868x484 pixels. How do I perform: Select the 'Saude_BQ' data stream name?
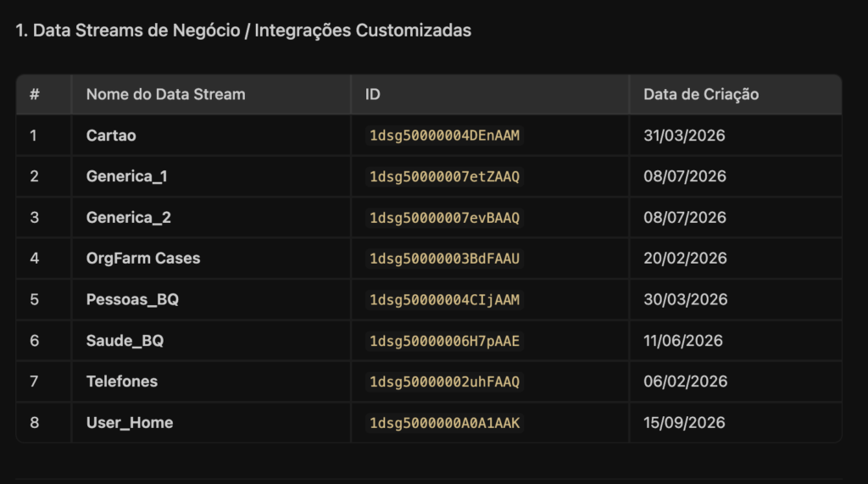tap(125, 341)
